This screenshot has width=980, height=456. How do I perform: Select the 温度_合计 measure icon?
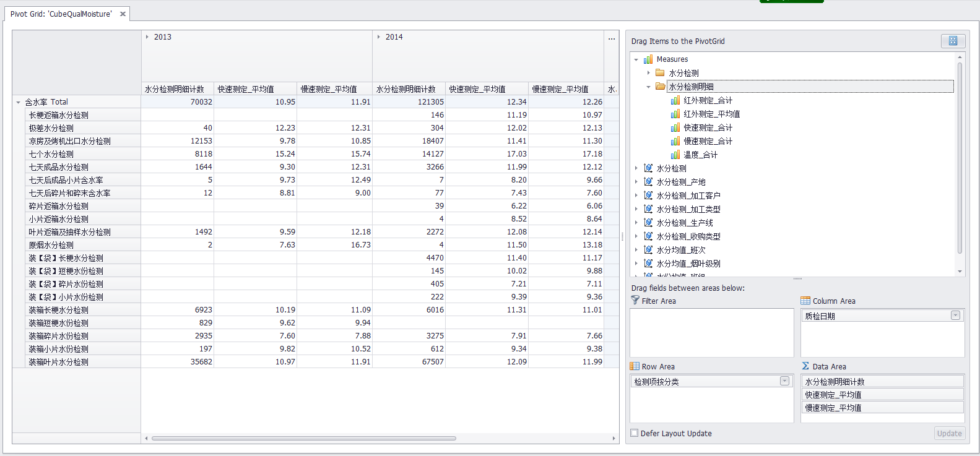pyautogui.click(x=675, y=155)
